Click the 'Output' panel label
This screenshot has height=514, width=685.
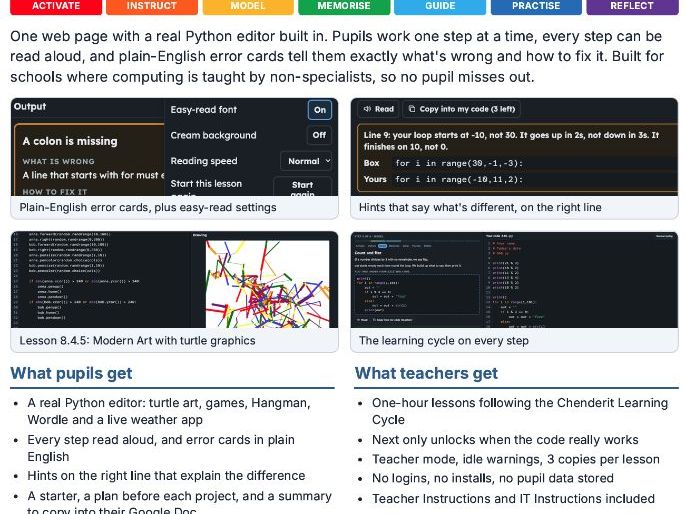30,107
